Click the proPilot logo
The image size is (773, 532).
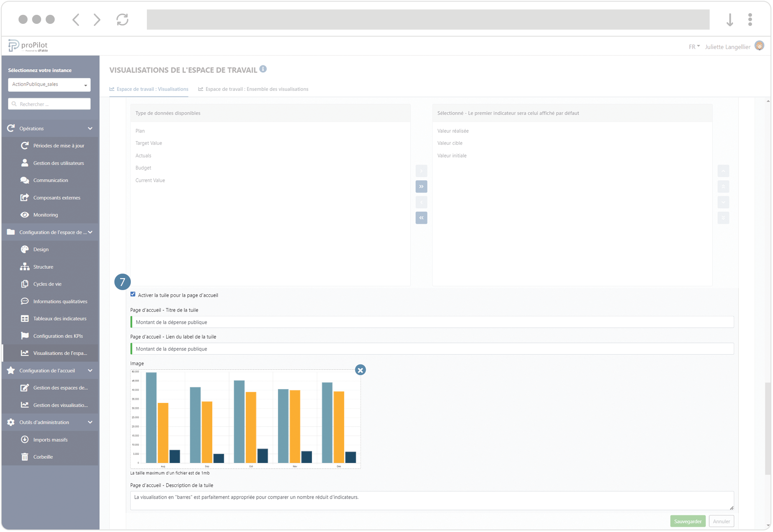click(27, 46)
